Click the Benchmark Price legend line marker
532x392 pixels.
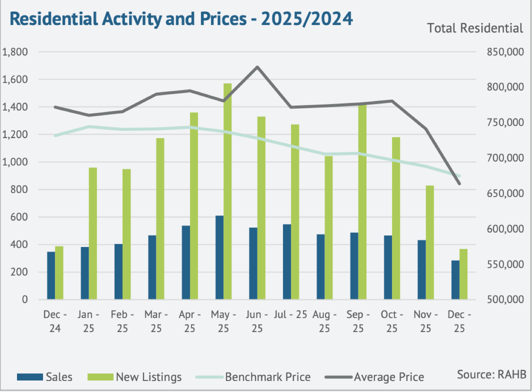(x=209, y=377)
